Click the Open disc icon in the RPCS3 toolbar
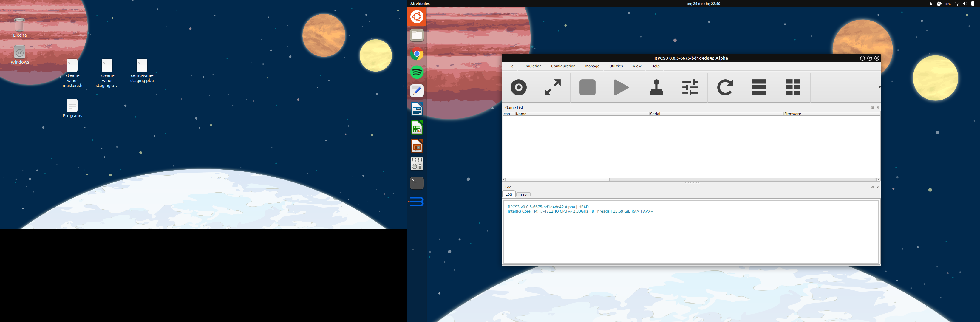Screen dimensions: 980x322 518,87
